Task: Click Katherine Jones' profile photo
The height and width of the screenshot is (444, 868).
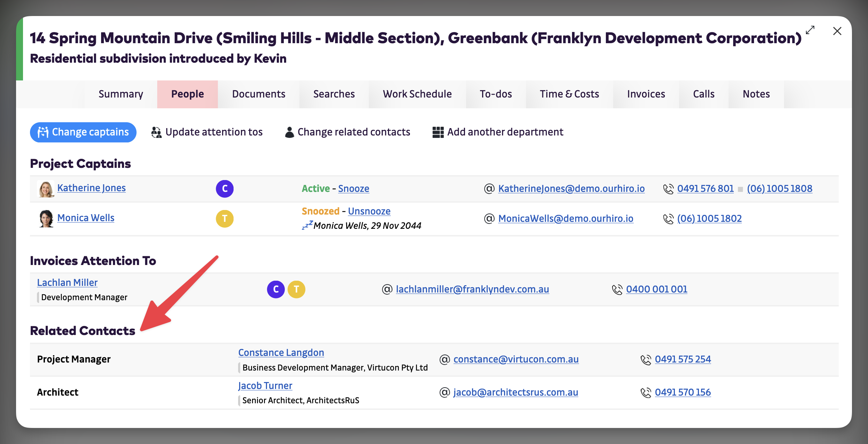Action: pos(46,189)
